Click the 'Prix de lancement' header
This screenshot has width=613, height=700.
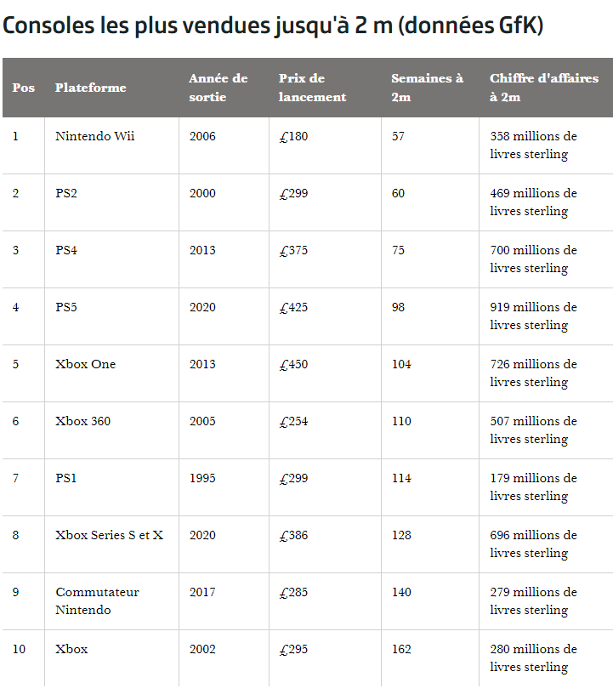click(312, 88)
